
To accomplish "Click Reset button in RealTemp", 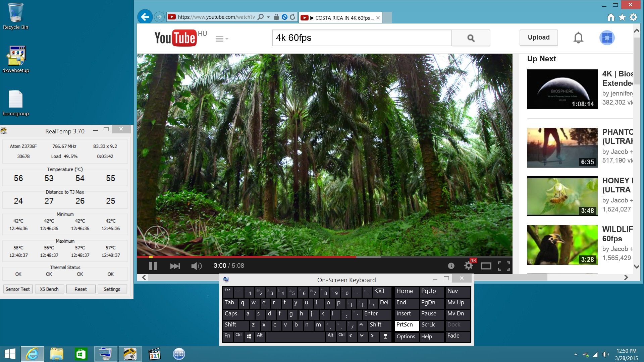I will (x=80, y=289).
